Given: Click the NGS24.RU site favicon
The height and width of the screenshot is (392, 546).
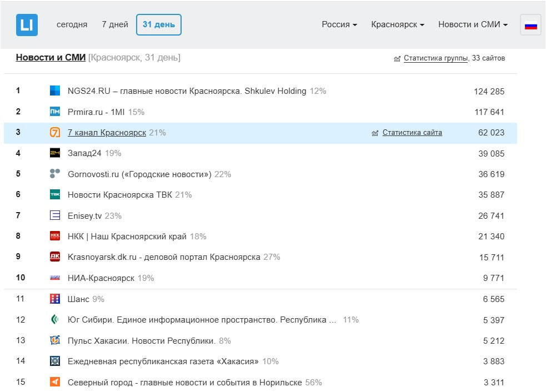Looking at the screenshot, I should click(55, 91).
